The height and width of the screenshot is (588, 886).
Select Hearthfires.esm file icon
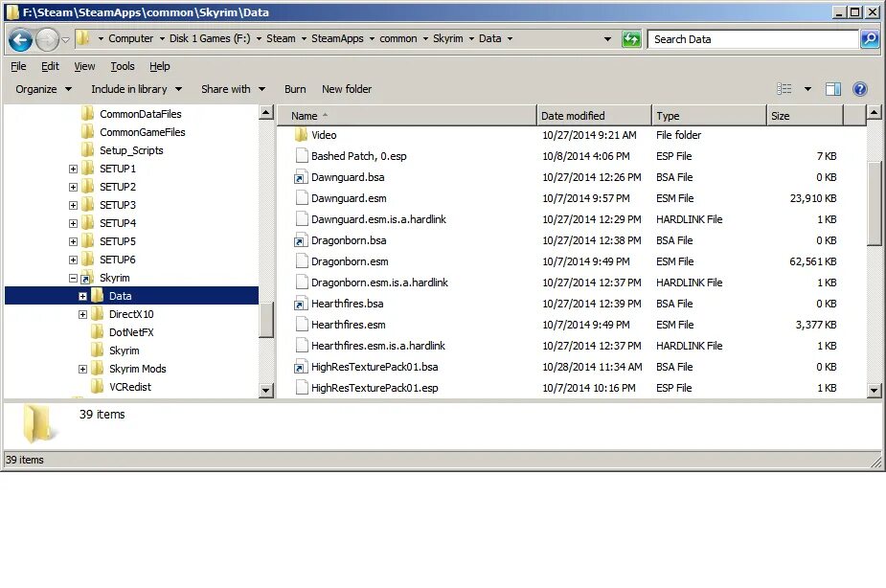(302, 325)
